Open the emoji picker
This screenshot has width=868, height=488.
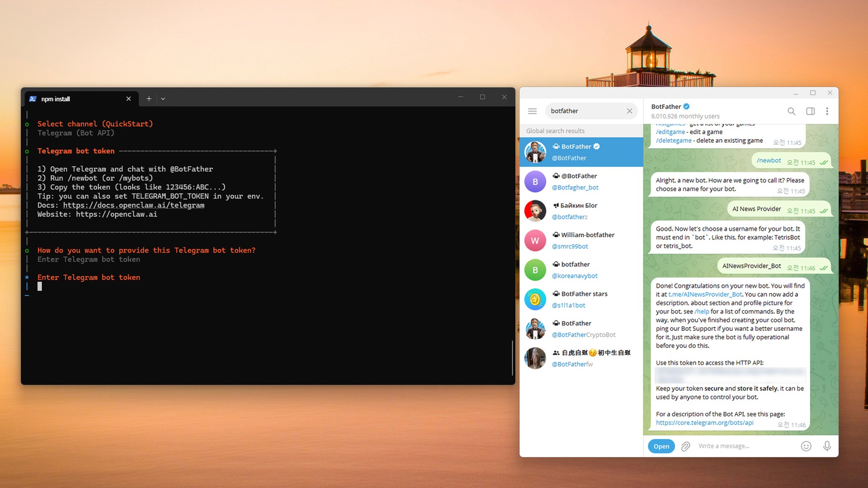point(806,446)
